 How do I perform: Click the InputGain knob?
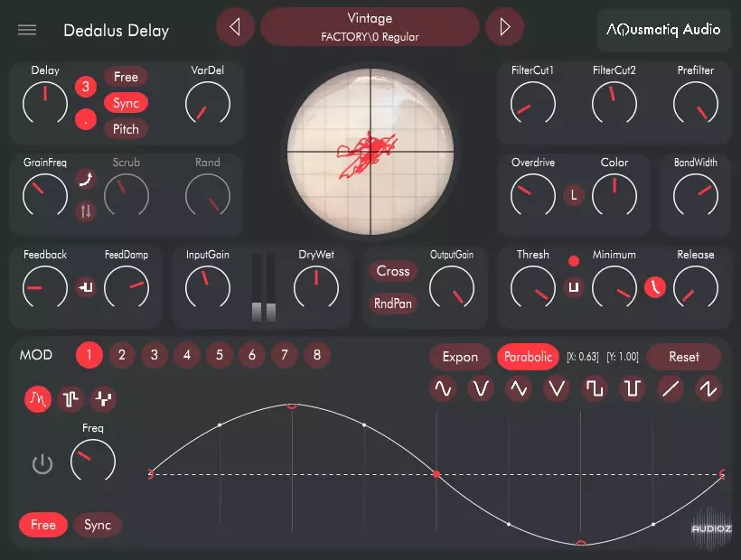click(208, 287)
